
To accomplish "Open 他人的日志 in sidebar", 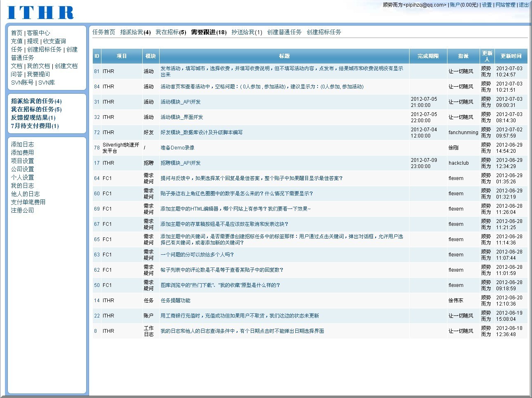I will point(25,194).
